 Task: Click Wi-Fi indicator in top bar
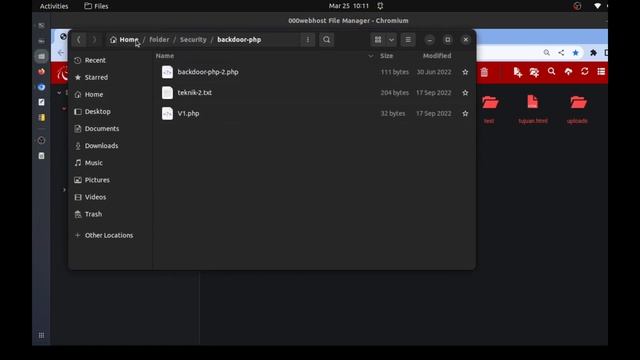pos(597,6)
